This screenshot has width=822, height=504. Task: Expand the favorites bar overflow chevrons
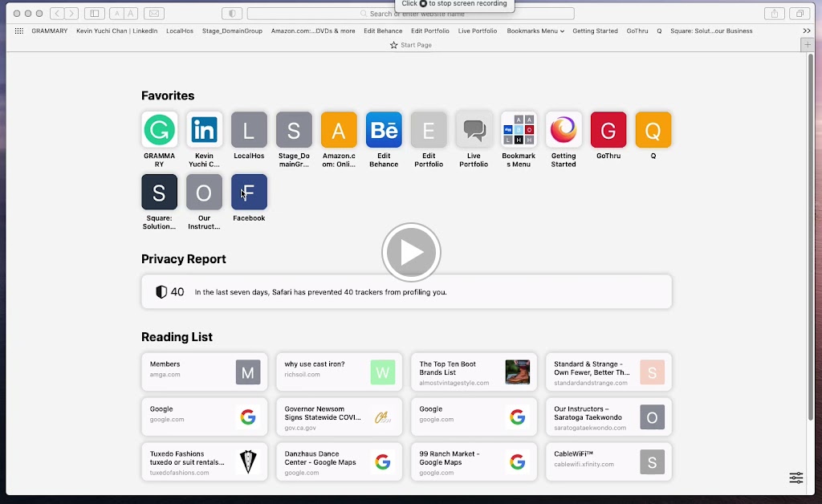807,31
